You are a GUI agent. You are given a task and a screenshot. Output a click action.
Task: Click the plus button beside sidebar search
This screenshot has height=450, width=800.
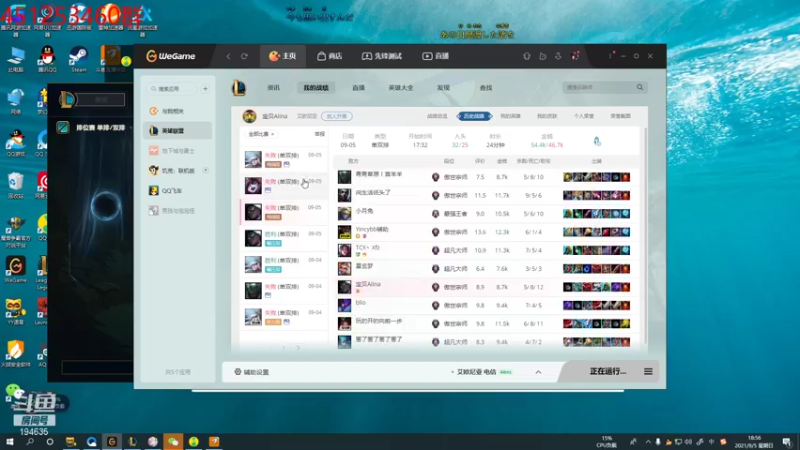205,89
